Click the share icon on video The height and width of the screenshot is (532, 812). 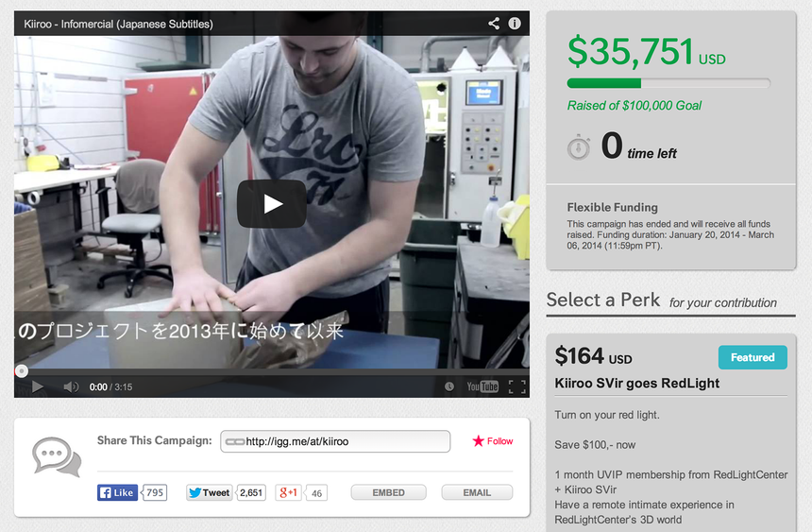coord(494,24)
